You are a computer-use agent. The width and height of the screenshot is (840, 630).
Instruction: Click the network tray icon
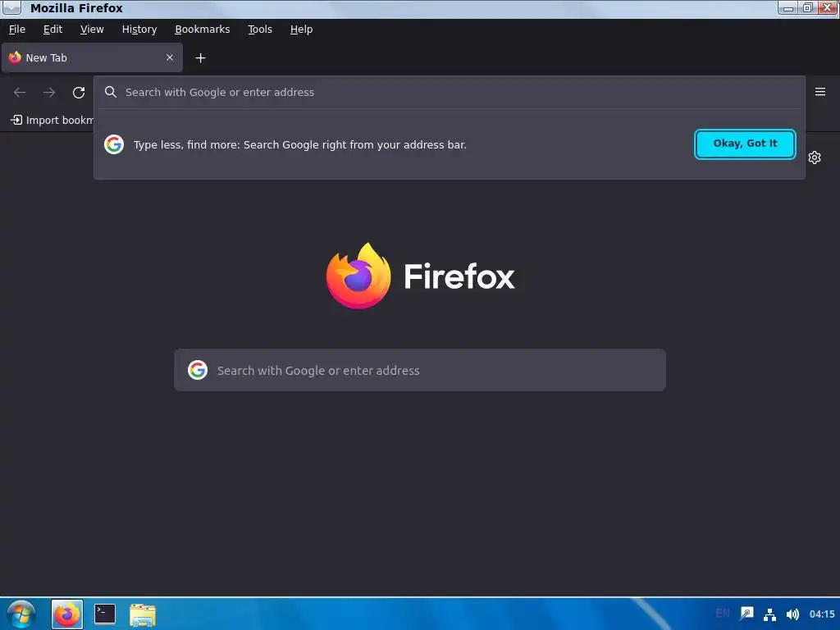pos(769,614)
